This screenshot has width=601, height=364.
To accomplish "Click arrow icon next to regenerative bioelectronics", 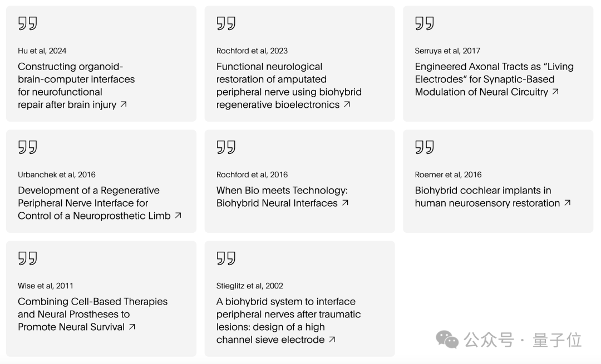I will tap(347, 104).
